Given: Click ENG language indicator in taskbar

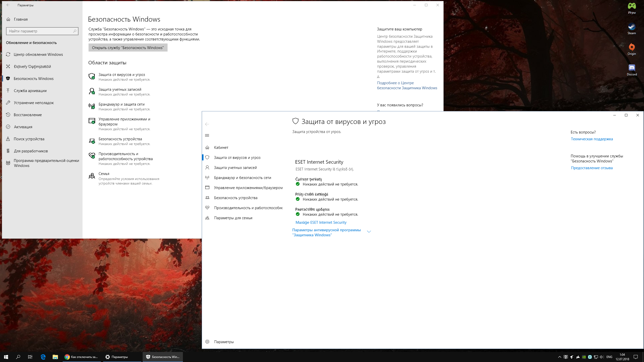Looking at the screenshot, I should click(x=609, y=357).
